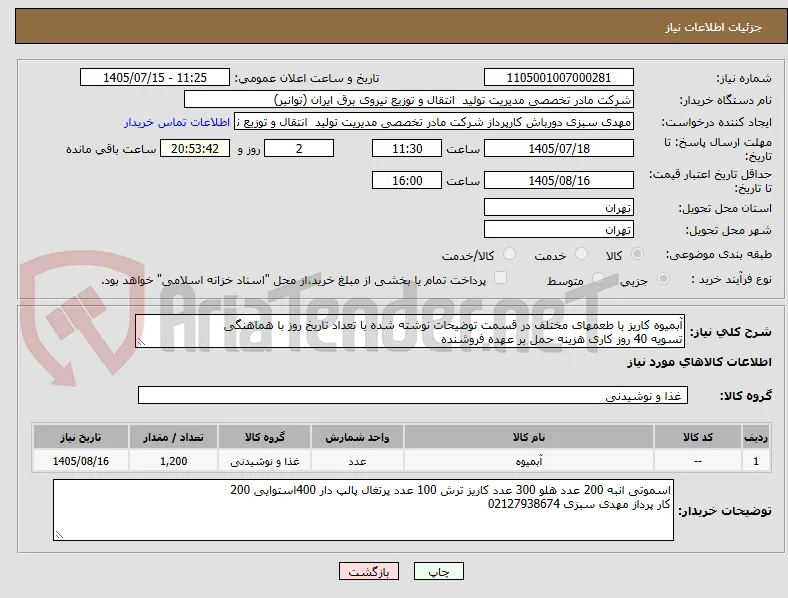The image size is (788, 598).
Task: Click the buyer organization name field
Action: pos(409,99)
